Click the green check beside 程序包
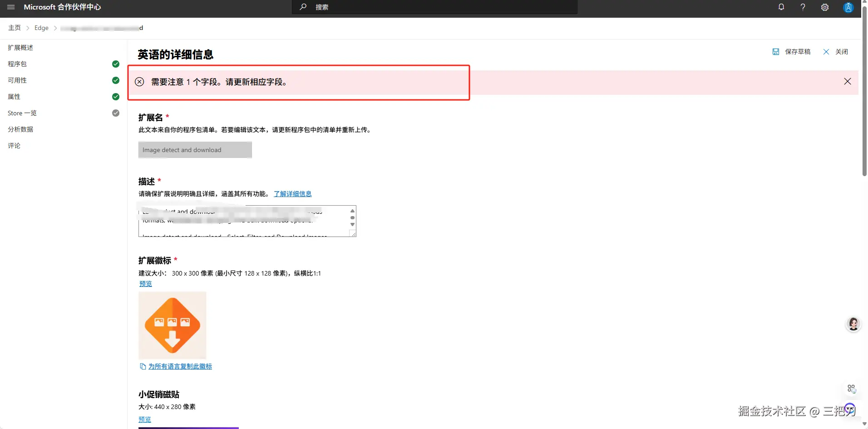This screenshot has height=429, width=868. click(116, 64)
